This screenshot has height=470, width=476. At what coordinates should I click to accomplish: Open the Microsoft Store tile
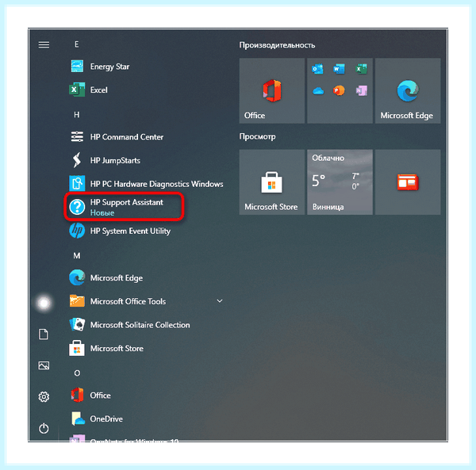pyautogui.click(x=271, y=182)
